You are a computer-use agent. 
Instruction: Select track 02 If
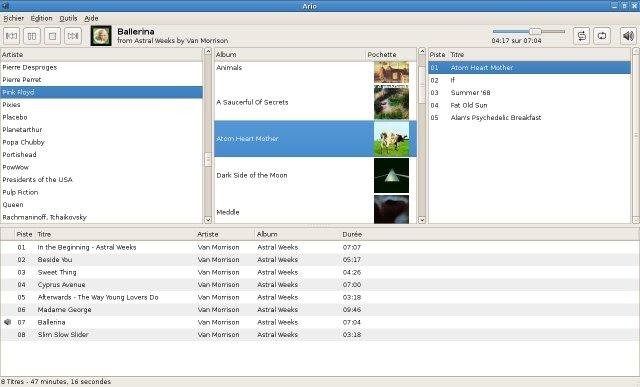click(529, 80)
